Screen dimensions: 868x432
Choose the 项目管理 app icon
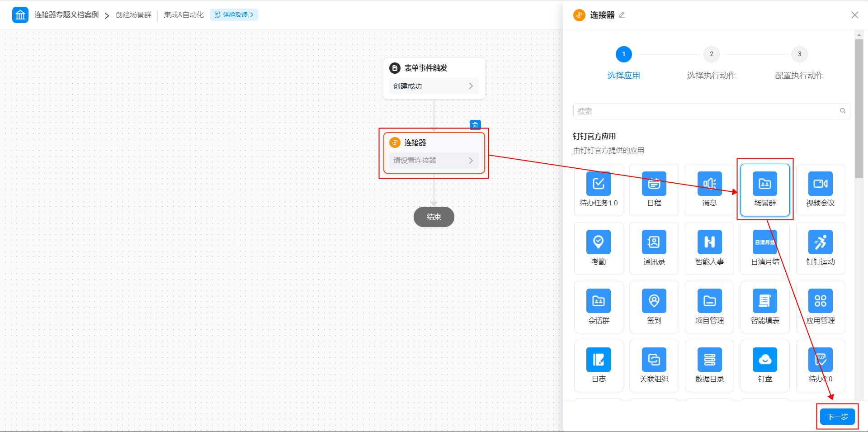[710, 301]
